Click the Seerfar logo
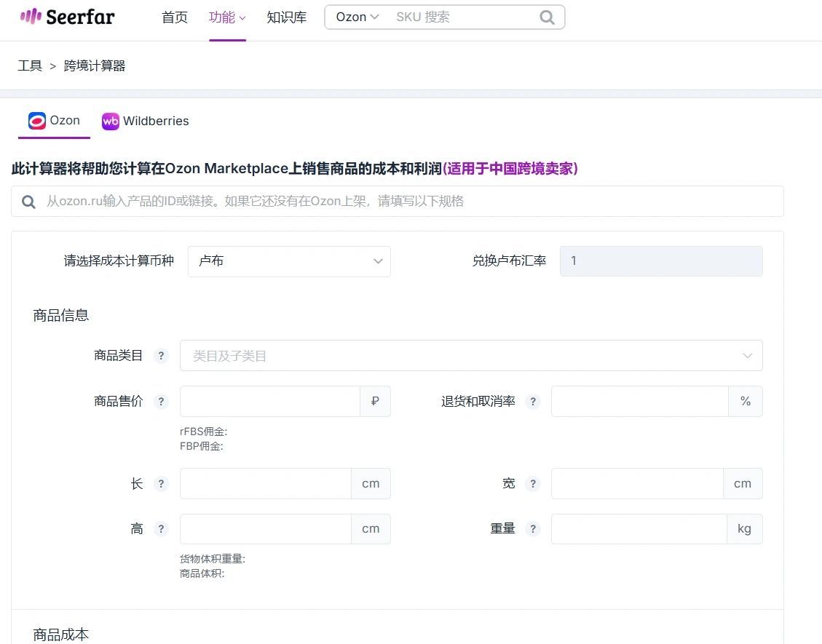Viewport: 822px width, 644px height. click(x=67, y=17)
